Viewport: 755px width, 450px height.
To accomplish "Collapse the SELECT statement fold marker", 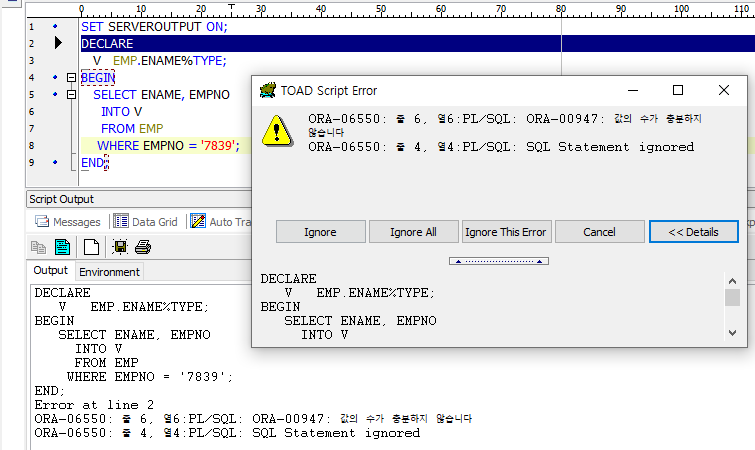I will 71,94.
